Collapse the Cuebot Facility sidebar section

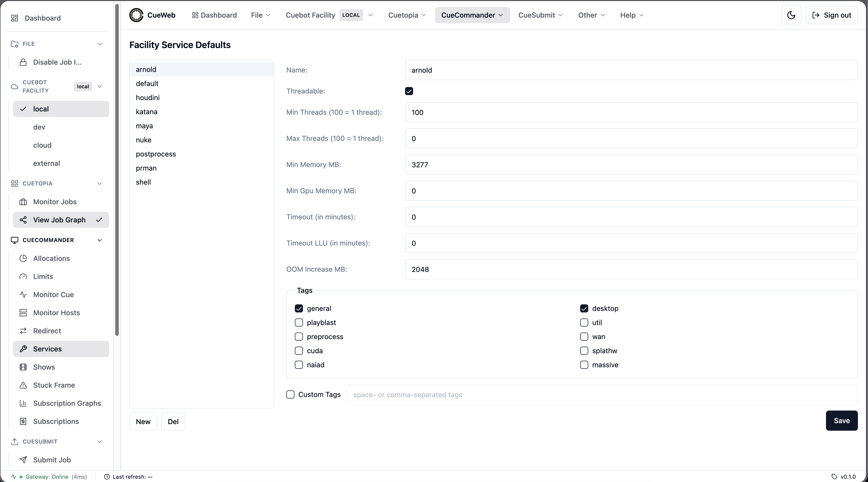click(x=99, y=87)
